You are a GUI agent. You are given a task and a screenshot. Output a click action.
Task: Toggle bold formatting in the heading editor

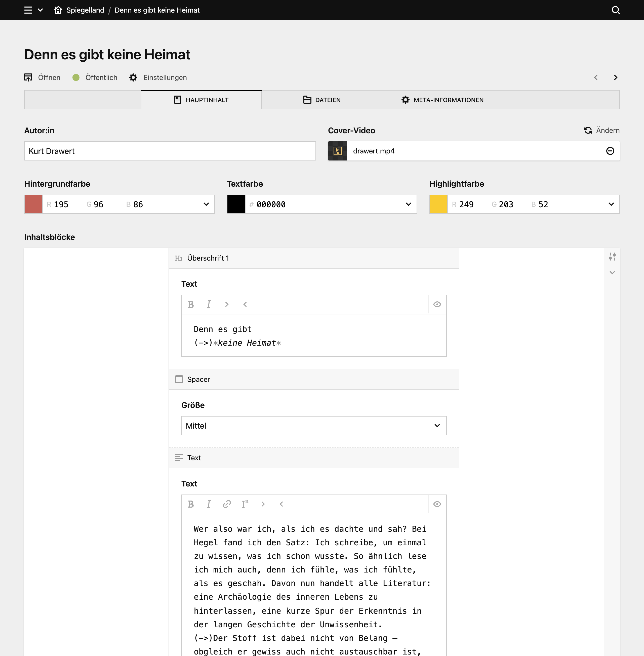[x=190, y=304]
